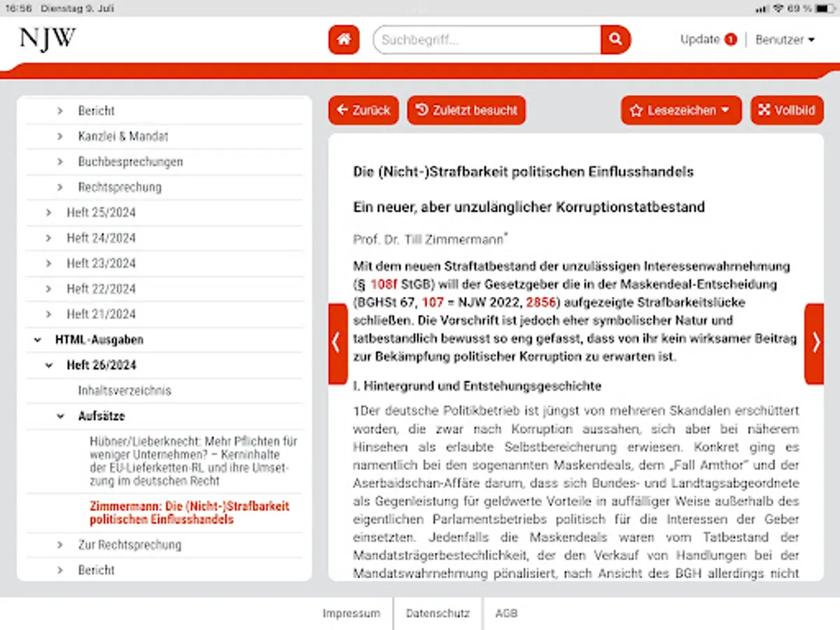Click the Zuletzt besucht history icon

point(421,110)
